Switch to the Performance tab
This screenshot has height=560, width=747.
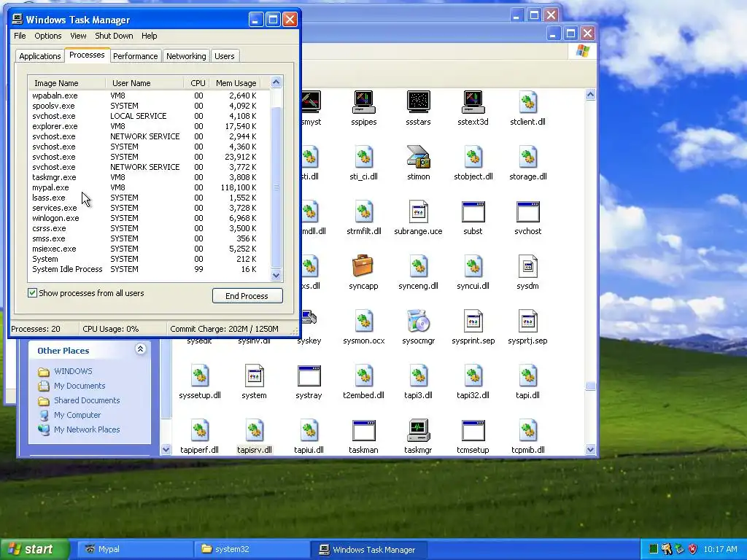pos(135,56)
